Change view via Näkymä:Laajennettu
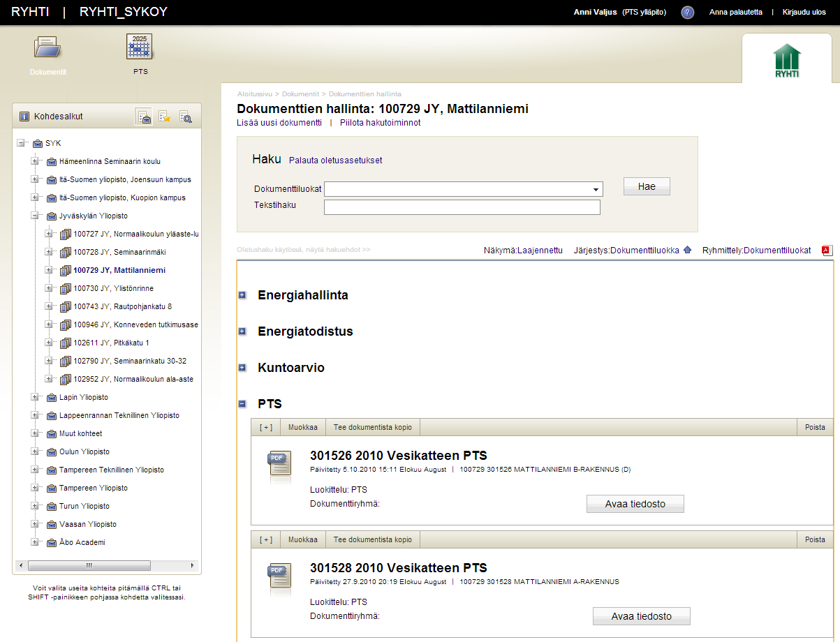Screen dimensions: 840x642 [x=523, y=250]
